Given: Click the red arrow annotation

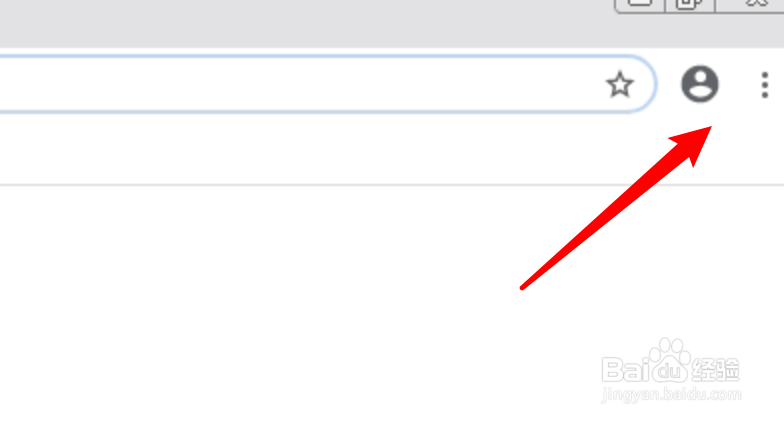Looking at the screenshot, I should [616, 208].
